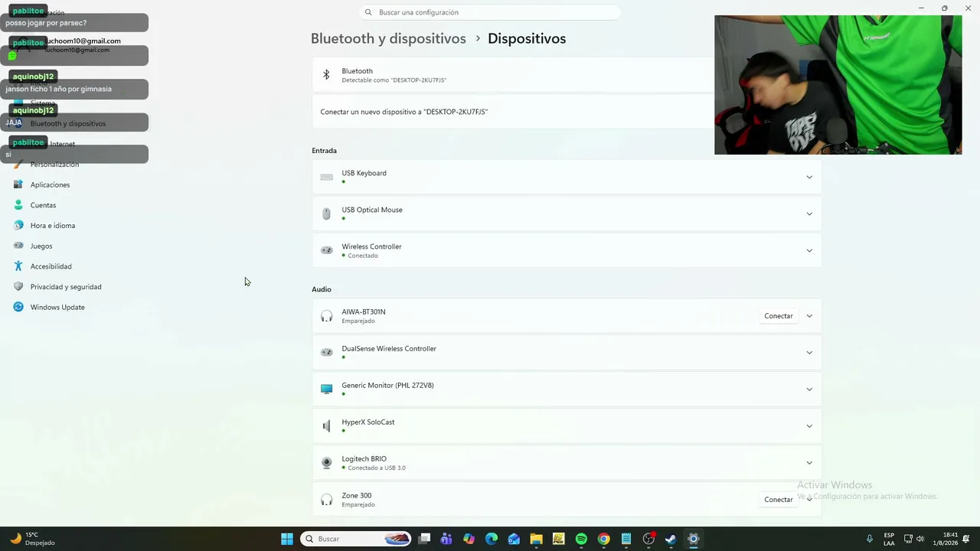This screenshot has height=551, width=980.
Task: Open the weather widget showing 15°C Despejado
Action: tap(32, 539)
